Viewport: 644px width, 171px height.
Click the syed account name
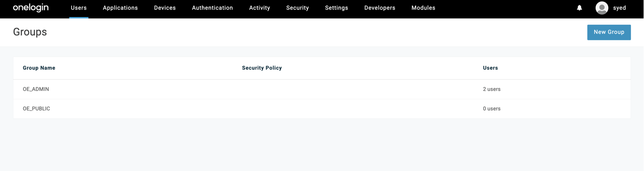point(619,8)
